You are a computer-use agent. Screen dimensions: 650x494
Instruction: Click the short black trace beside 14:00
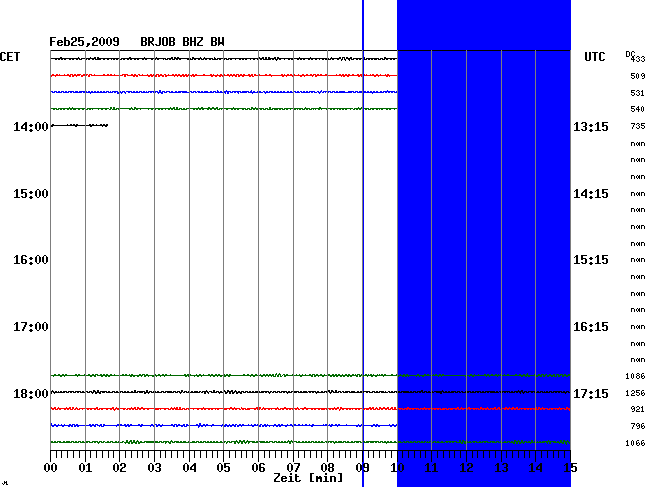(x=79, y=125)
